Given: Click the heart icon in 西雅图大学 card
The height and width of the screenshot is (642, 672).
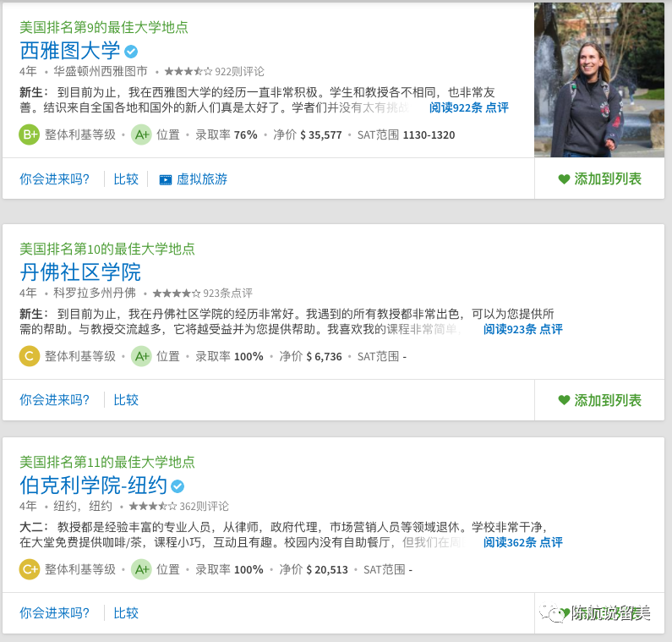Looking at the screenshot, I should (564, 179).
